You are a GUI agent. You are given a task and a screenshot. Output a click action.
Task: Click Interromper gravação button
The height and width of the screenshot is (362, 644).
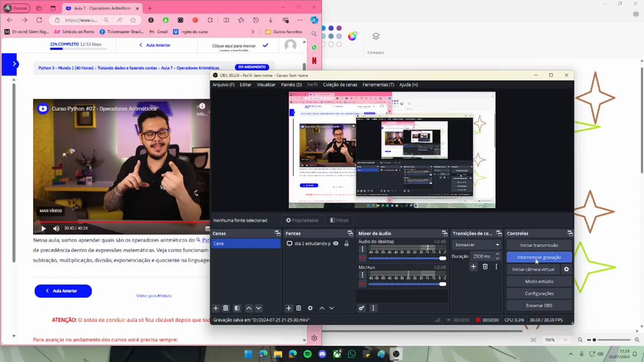539,257
